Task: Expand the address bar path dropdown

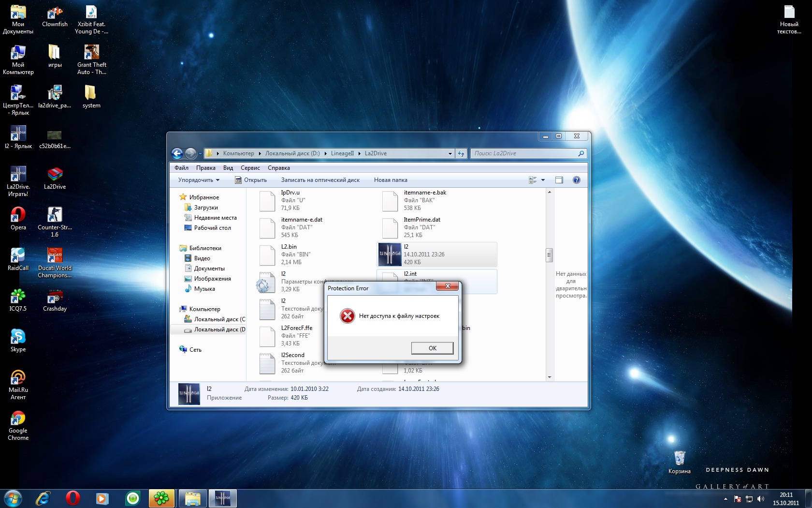Action: (x=450, y=154)
